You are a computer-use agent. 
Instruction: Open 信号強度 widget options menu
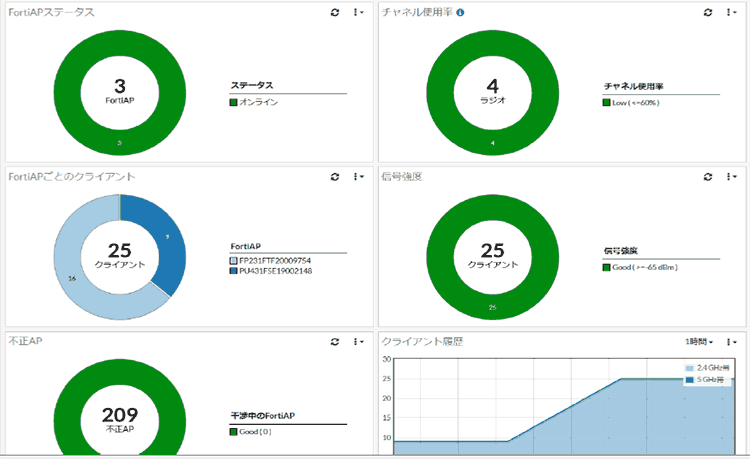[x=731, y=177]
